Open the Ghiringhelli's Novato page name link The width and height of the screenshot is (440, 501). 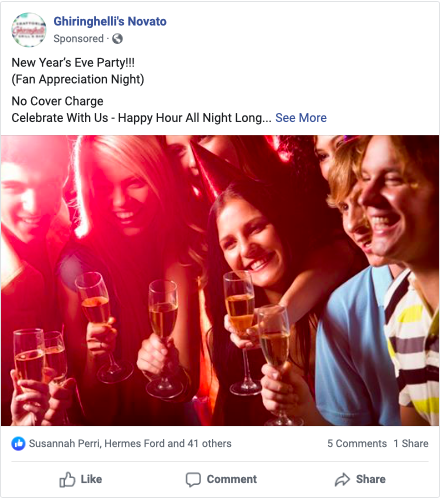[110, 21]
